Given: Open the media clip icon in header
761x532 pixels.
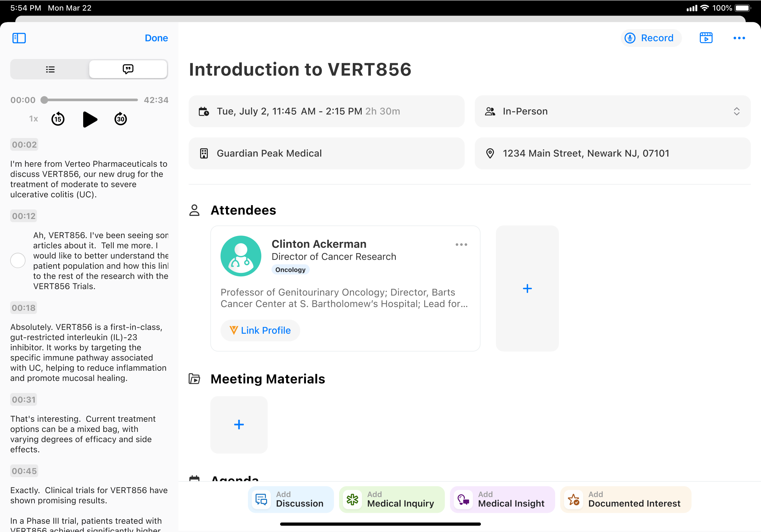Looking at the screenshot, I should click(706, 38).
